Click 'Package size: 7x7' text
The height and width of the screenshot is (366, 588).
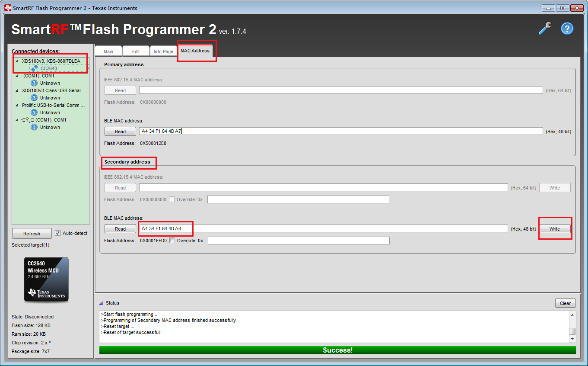coord(31,351)
